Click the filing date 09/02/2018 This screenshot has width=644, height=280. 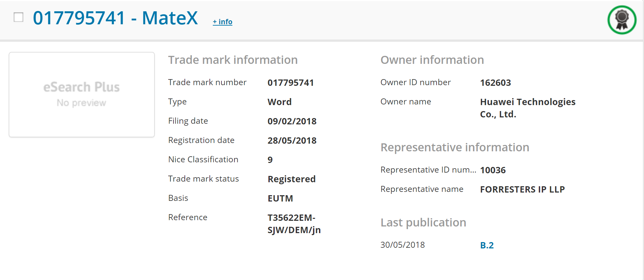tap(292, 121)
